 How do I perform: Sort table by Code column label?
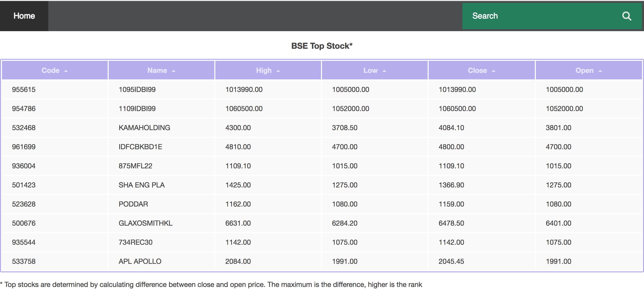tap(51, 70)
